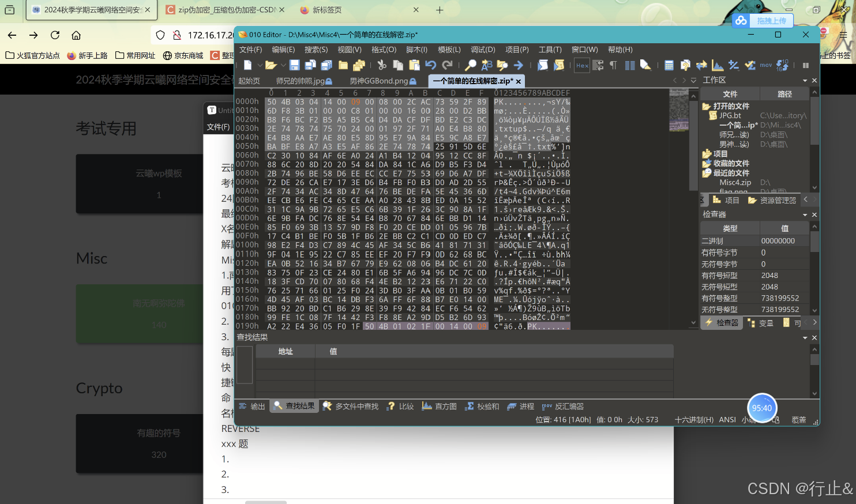Expand the Open file dropdown arrow
856x504 pixels.
click(x=282, y=65)
